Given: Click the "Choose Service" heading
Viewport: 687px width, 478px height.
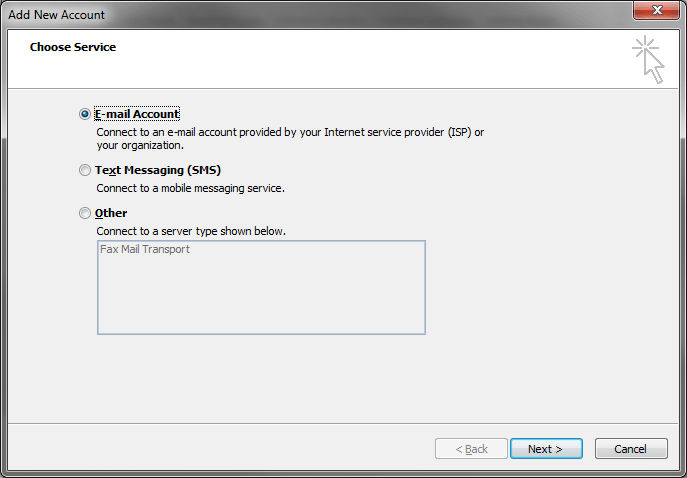Looking at the screenshot, I should [x=73, y=47].
